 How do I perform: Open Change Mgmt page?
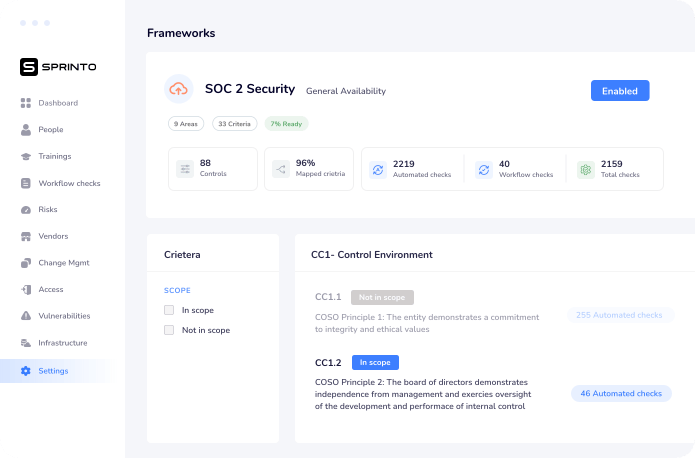click(63, 262)
